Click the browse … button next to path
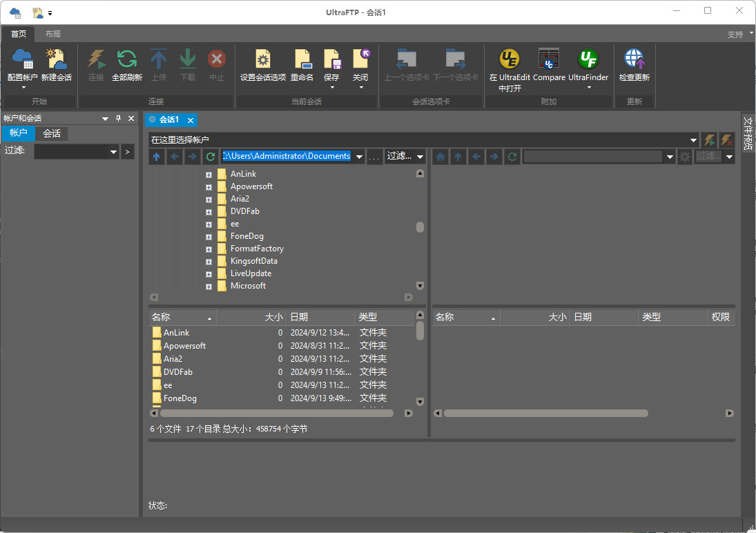Viewport: 756px width, 533px height. click(x=374, y=157)
